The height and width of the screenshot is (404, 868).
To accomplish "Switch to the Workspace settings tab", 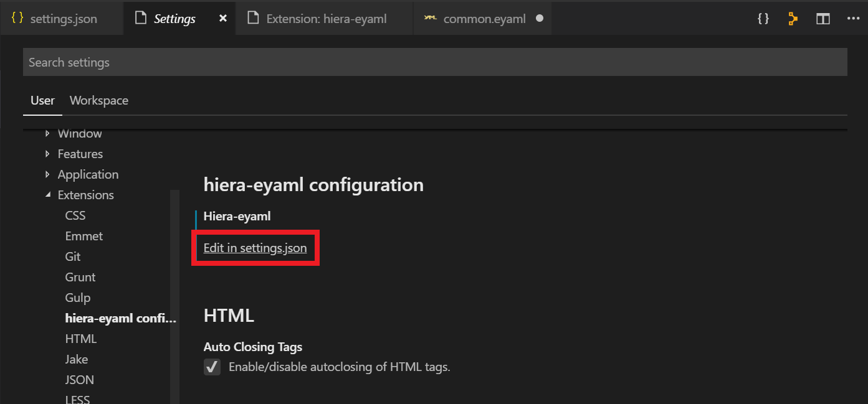I will (98, 100).
